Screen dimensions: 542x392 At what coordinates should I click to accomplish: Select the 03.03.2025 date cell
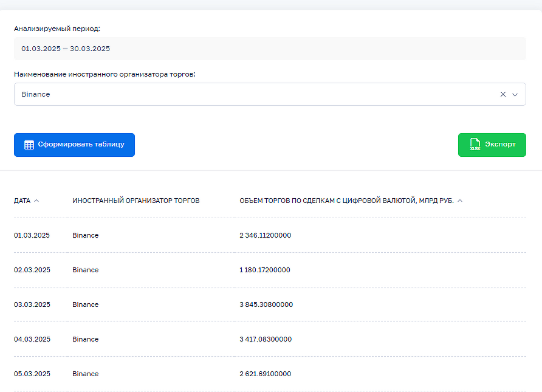pos(32,304)
